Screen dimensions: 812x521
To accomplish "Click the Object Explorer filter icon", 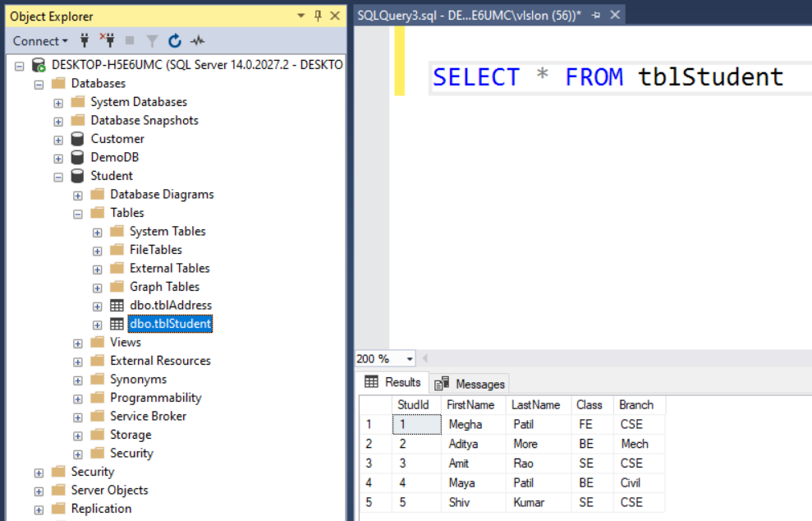I will [x=152, y=41].
